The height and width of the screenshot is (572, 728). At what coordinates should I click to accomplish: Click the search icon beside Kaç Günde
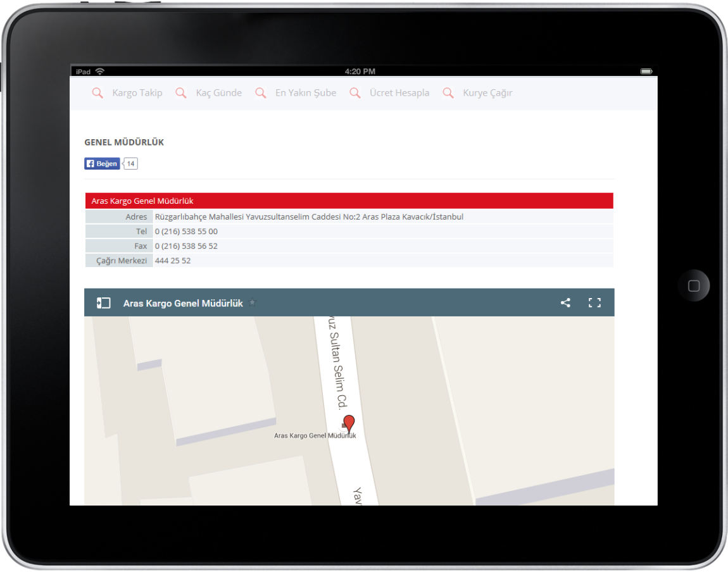point(181,93)
